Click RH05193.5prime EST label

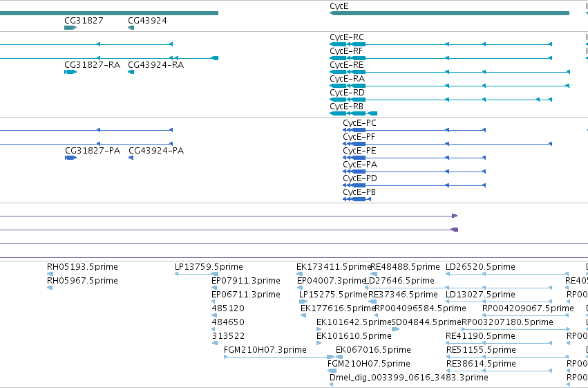(82, 267)
